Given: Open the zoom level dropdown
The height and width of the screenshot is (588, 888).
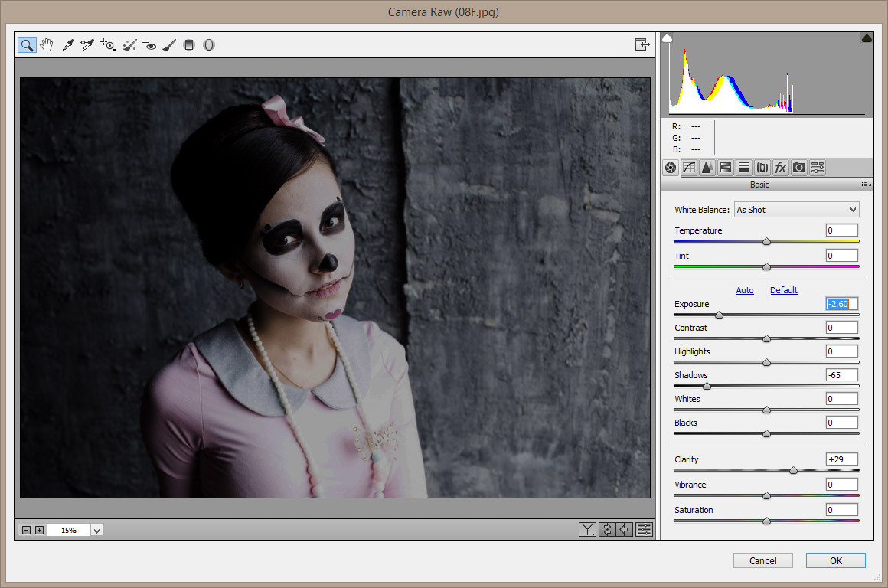Looking at the screenshot, I should click(97, 530).
